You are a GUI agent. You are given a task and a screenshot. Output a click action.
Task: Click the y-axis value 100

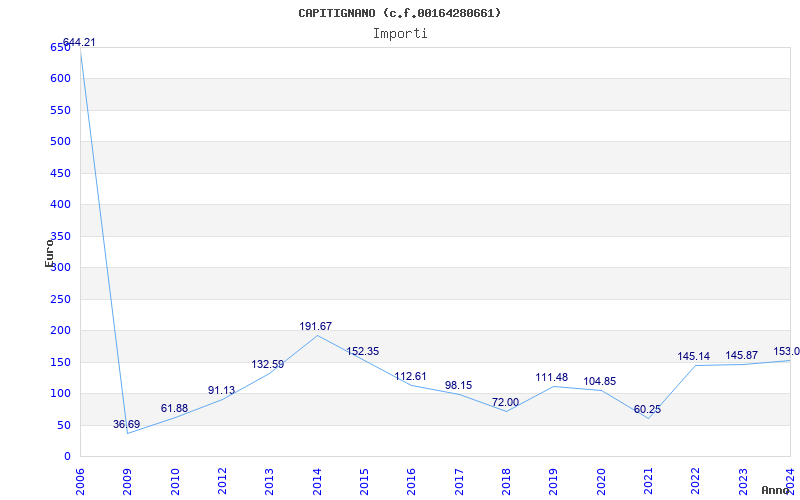point(60,394)
